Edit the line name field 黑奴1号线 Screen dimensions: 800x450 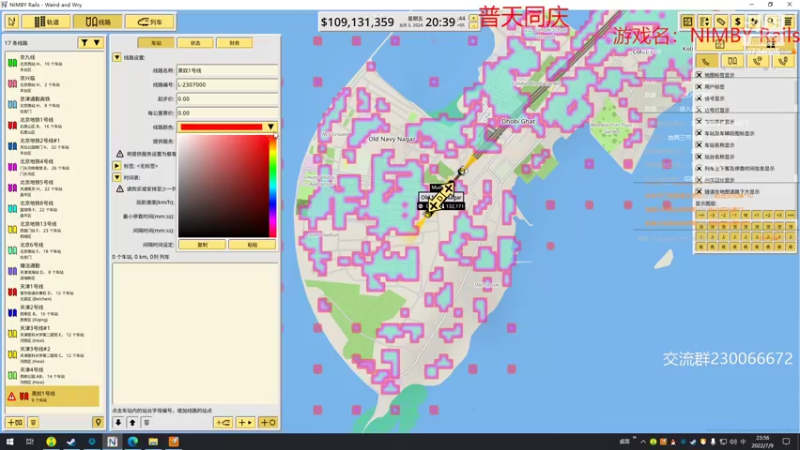click(x=227, y=70)
